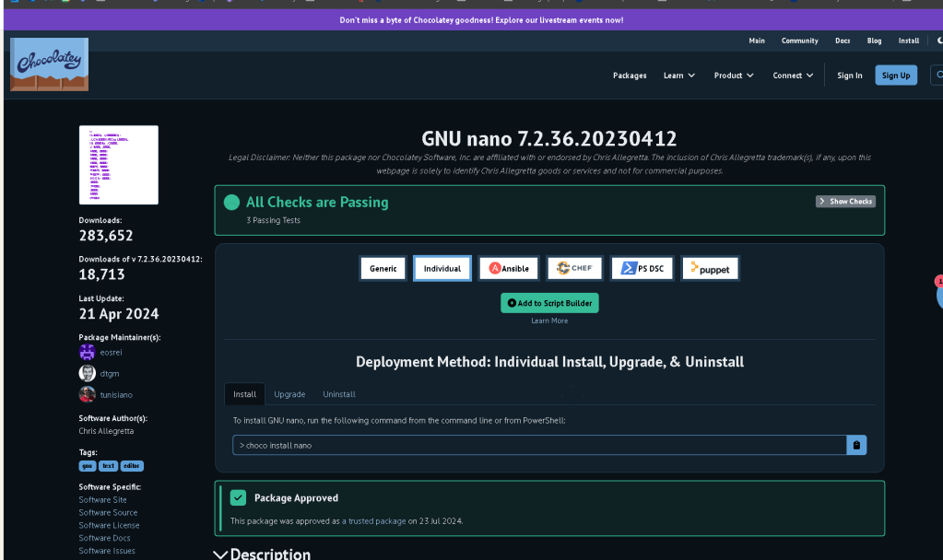Open the Chocolatey logo home link
The width and height of the screenshot is (943, 560).
tap(49, 64)
